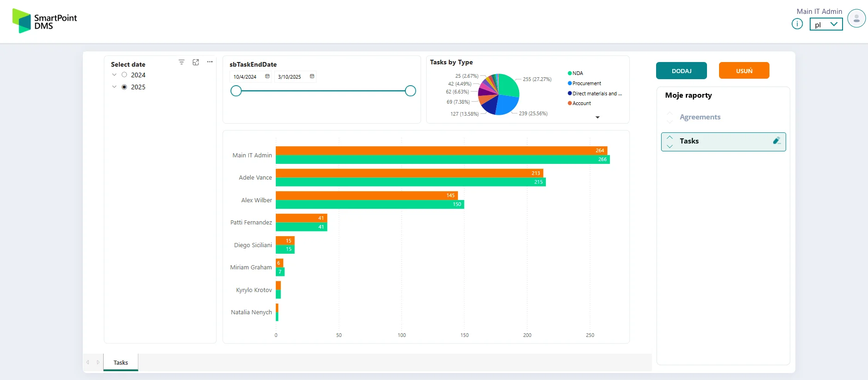Click the SmartPoint DMS logo
The width and height of the screenshot is (868, 380).
45,21
